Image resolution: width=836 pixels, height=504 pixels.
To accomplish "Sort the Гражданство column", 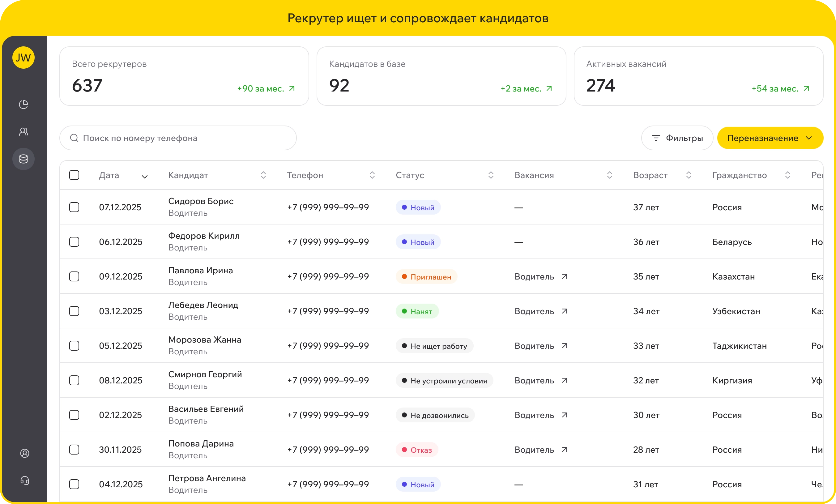I will 788,175.
